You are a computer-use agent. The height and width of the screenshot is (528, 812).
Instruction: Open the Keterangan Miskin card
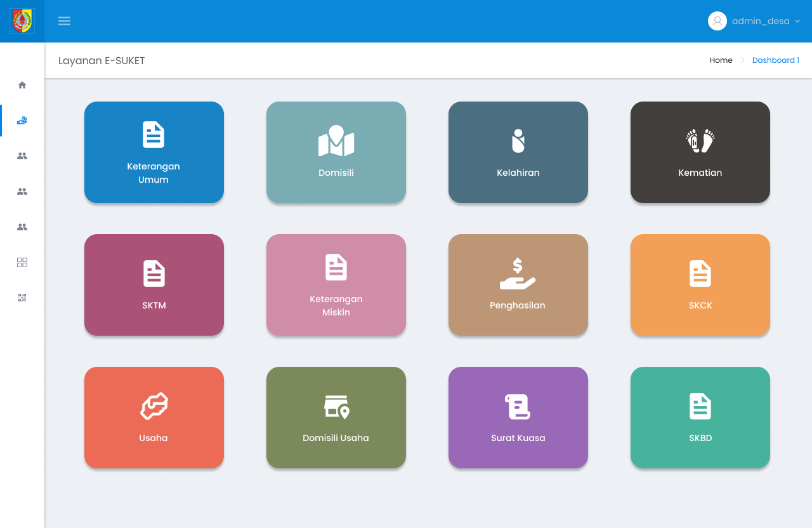(336, 285)
